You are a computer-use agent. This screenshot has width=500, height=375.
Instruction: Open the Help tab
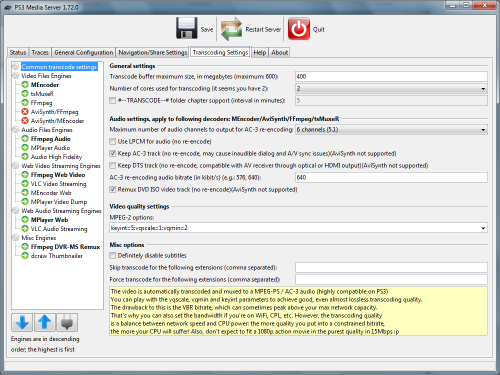(260, 52)
